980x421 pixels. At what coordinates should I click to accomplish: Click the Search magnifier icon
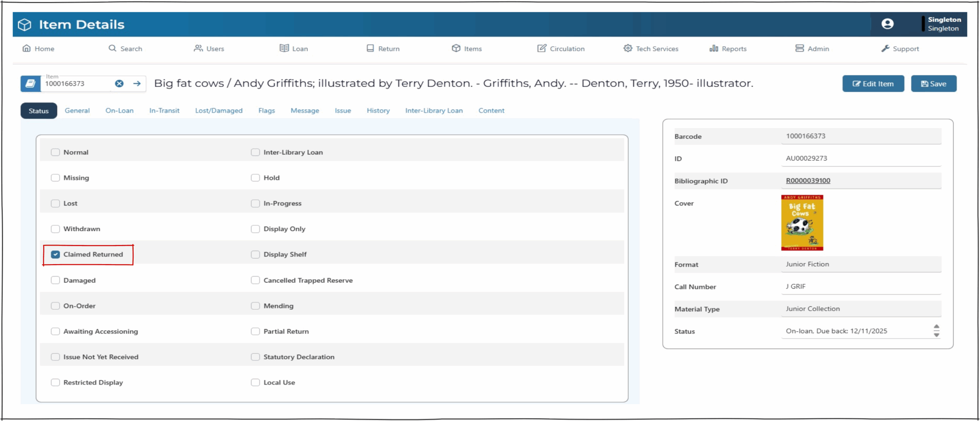click(x=112, y=48)
